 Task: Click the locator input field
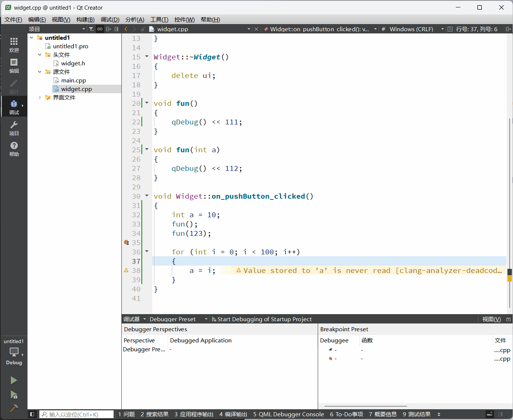pos(76,414)
